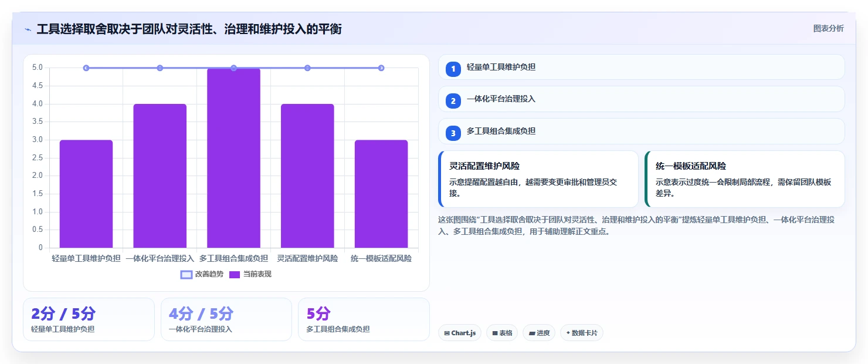Select the 一体化平台治理投入 list row

coord(642,99)
